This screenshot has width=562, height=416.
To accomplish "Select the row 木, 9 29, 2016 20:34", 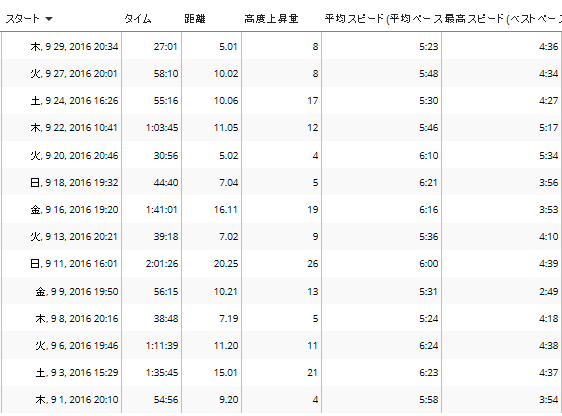I will tap(281, 46).
